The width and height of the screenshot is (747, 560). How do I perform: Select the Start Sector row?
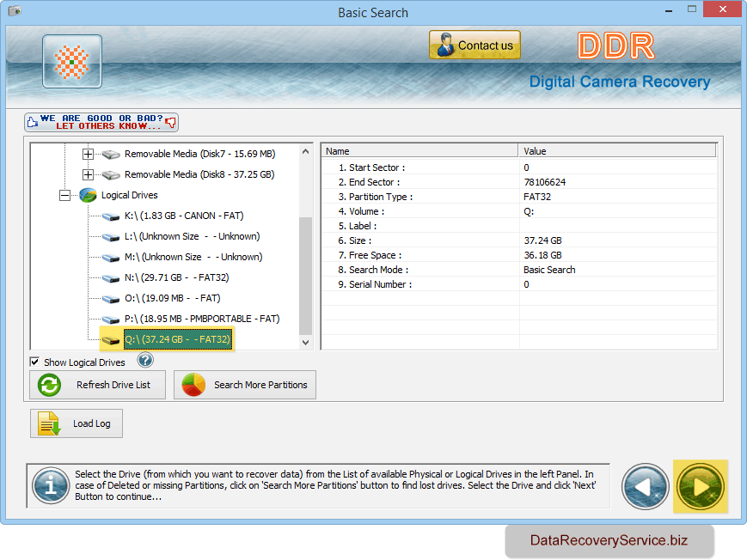(x=519, y=167)
